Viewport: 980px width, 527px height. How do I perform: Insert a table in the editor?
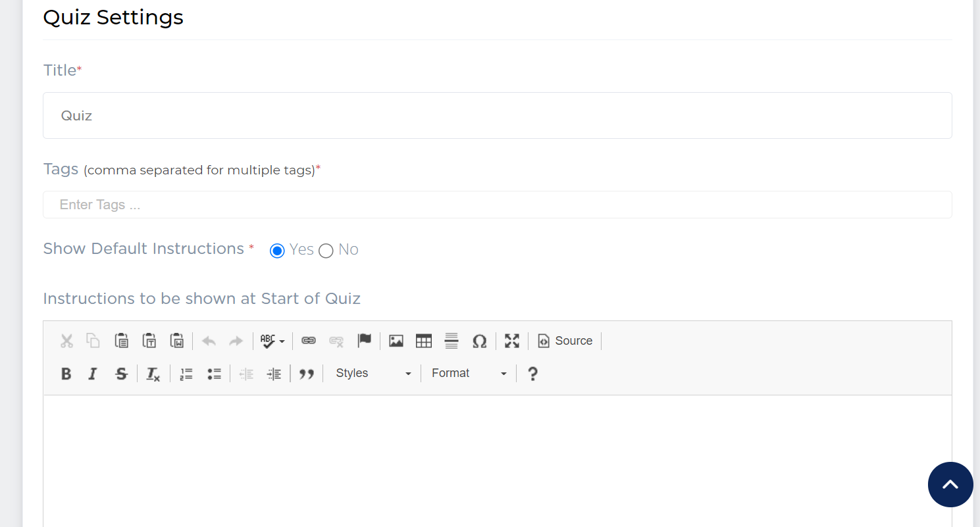(423, 341)
